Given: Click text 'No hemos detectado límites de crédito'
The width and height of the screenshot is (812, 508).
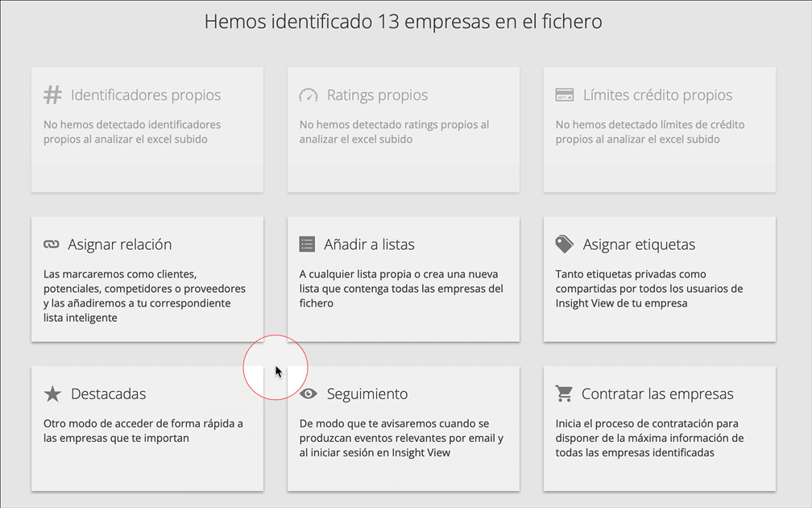Looking at the screenshot, I should (x=650, y=131).
